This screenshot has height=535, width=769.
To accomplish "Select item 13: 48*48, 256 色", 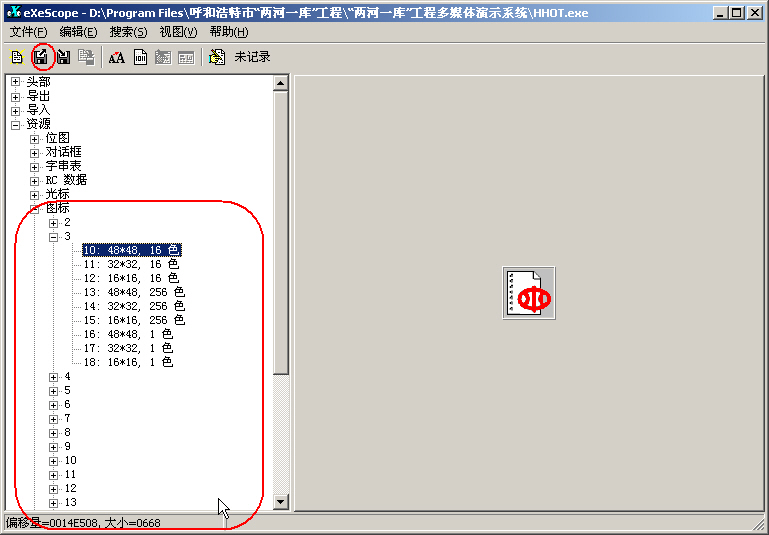I will [x=134, y=292].
